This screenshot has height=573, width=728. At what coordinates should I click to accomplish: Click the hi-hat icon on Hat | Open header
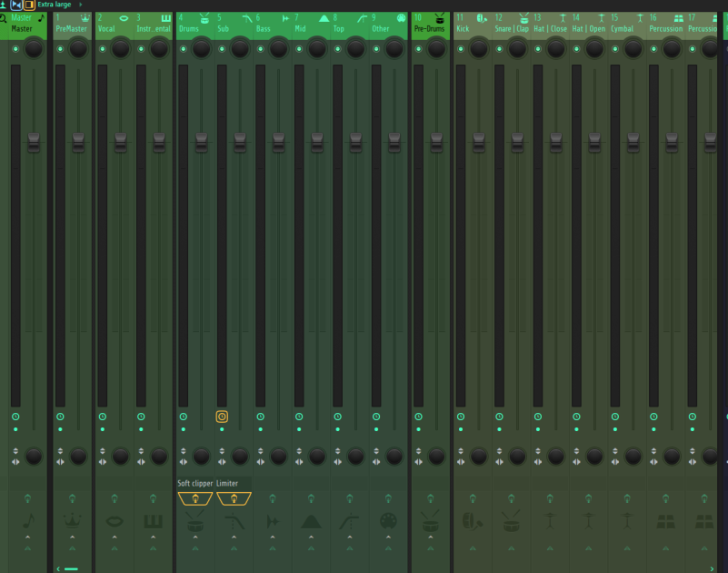pyautogui.click(x=602, y=18)
